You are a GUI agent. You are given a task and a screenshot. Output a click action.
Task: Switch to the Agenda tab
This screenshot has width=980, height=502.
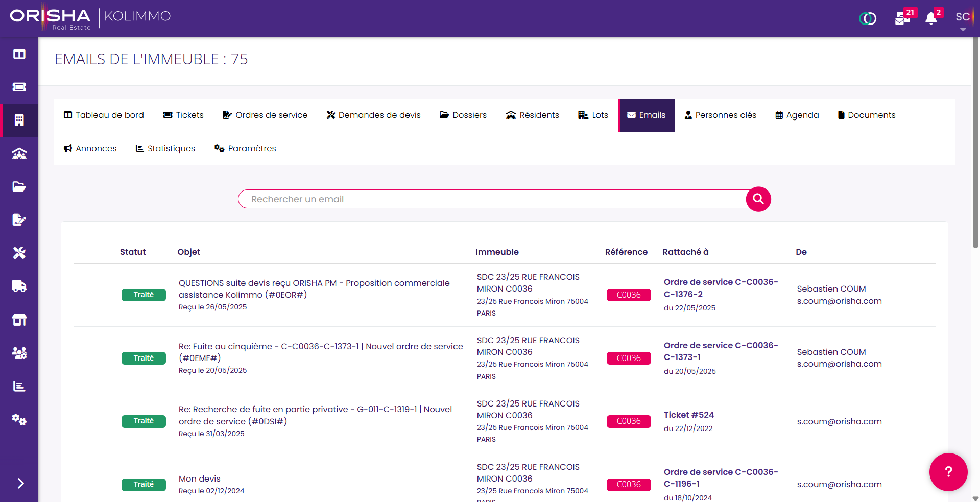tap(797, 115)
